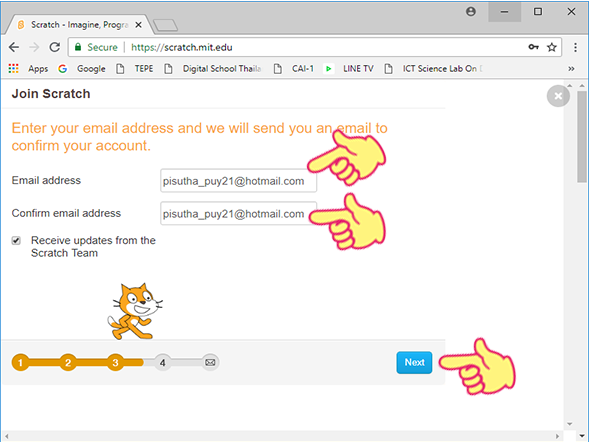Click step 4 in the progress bar

(x=163, y=362)
